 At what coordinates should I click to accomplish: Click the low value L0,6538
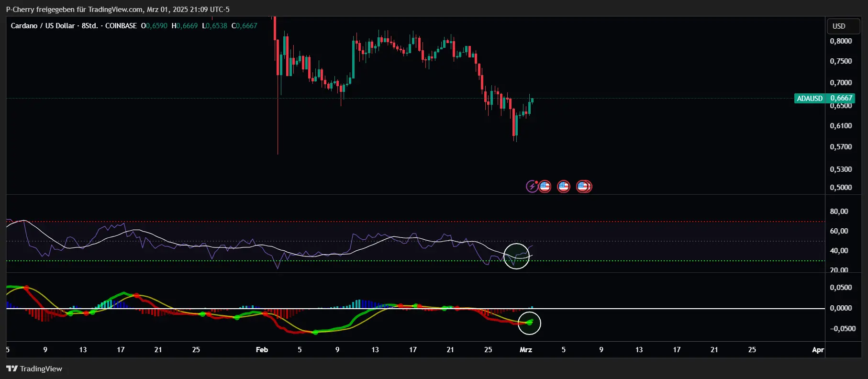click(214, 26)
